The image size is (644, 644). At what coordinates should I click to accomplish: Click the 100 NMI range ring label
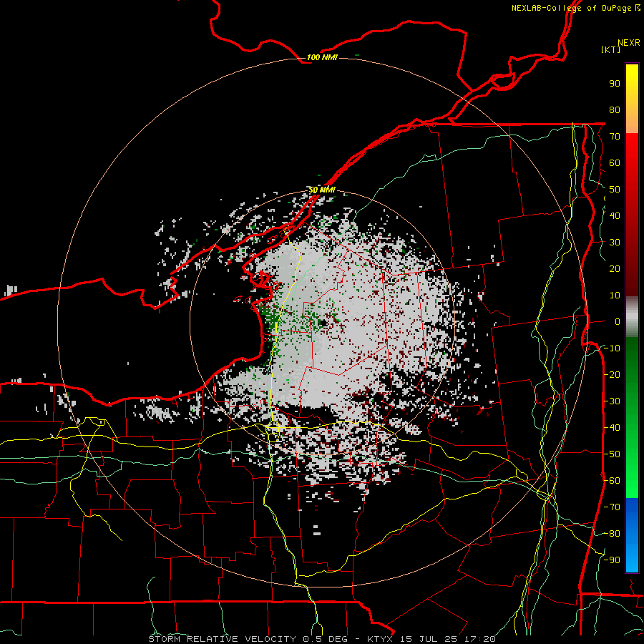(322, 57)
